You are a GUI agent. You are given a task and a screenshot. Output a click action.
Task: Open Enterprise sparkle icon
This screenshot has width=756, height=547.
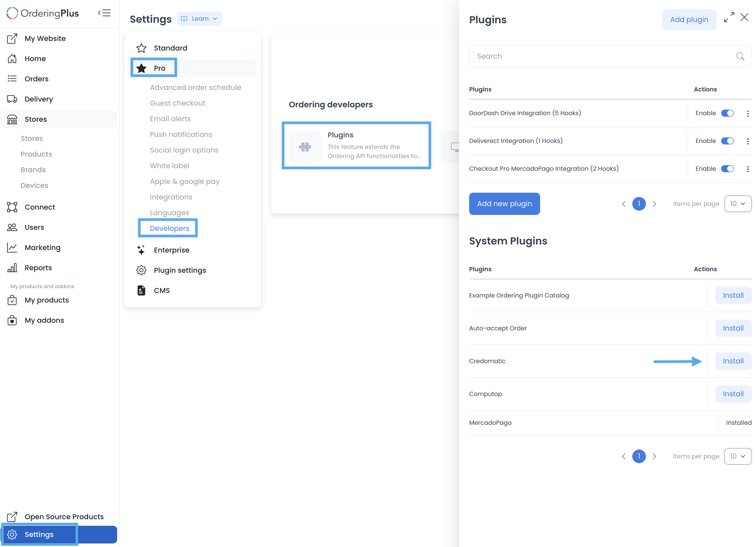click(141, 250)
